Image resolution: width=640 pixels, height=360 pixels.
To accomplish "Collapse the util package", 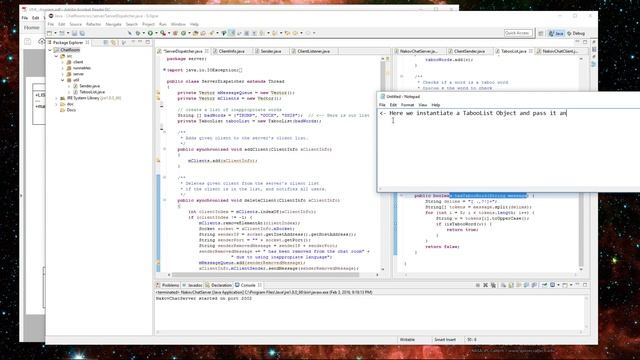I will click(62, 80).
